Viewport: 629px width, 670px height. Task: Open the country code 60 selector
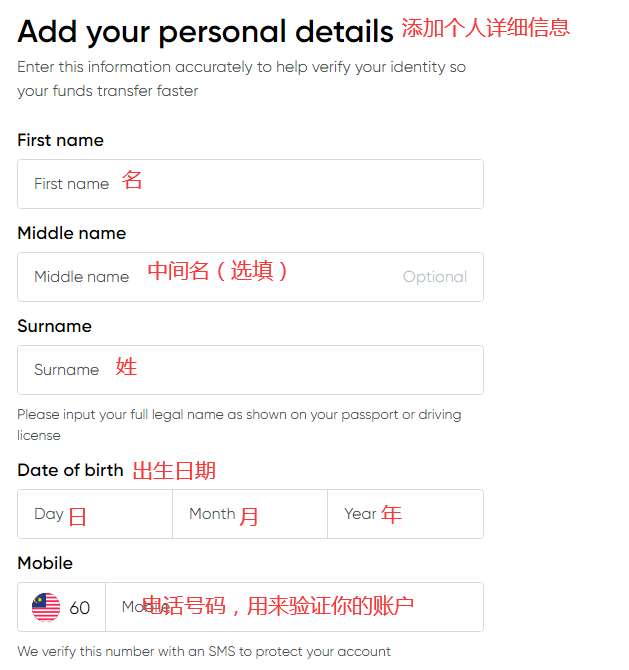(79, 608)
